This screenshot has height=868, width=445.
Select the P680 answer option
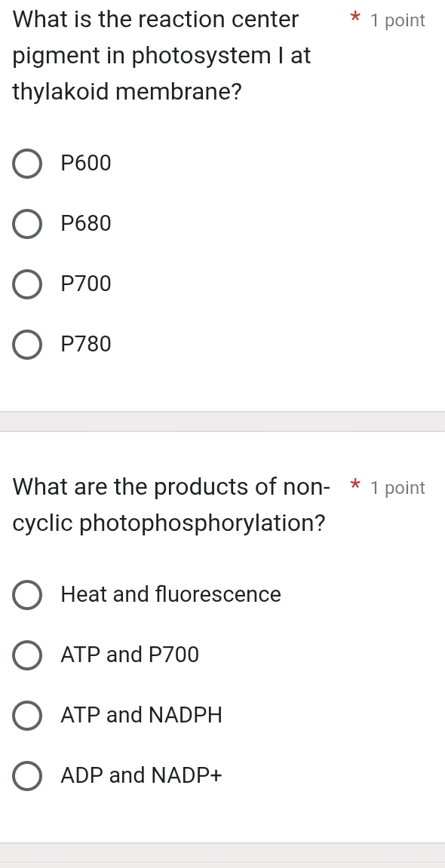coord(26,224)
